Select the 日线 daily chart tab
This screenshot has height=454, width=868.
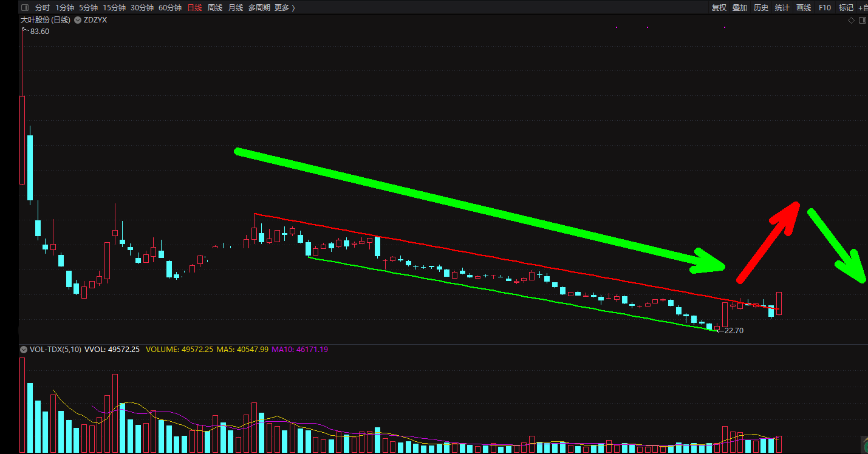(x=194, y=8)
